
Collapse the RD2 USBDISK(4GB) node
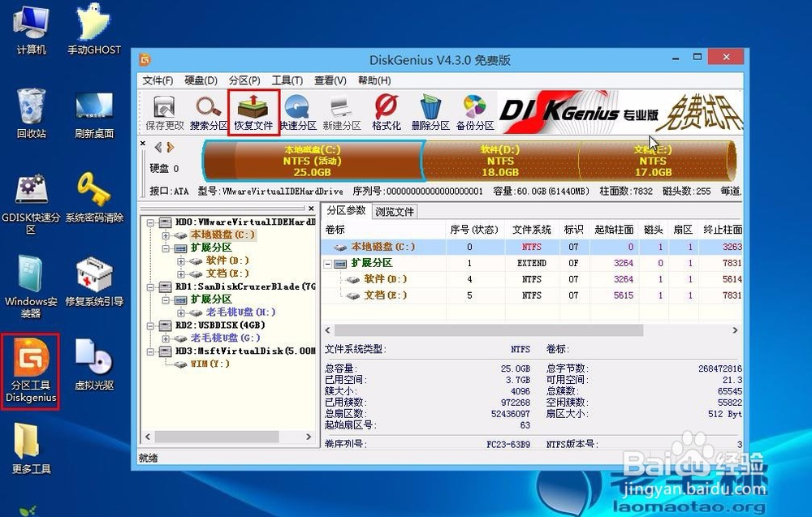point(149,326)
